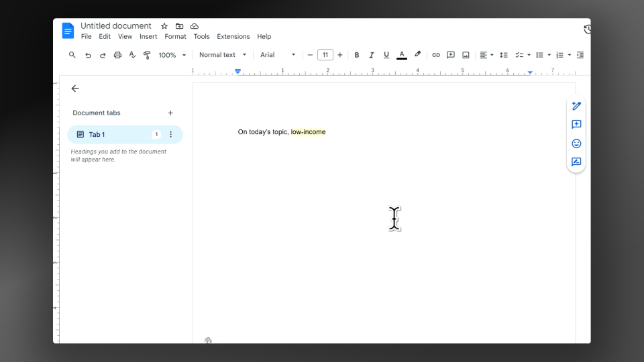Open version history clock icon

[x=588, y=29]
